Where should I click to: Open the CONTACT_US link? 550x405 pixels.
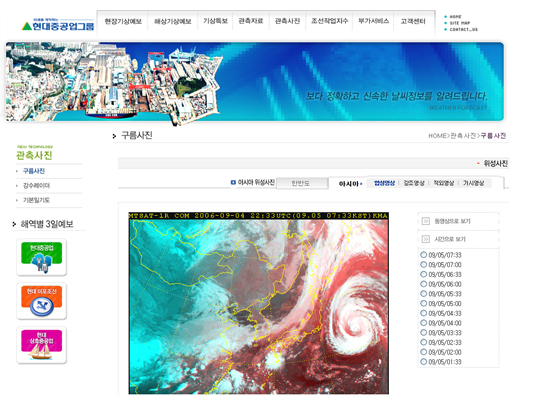[x=463, y=29]
